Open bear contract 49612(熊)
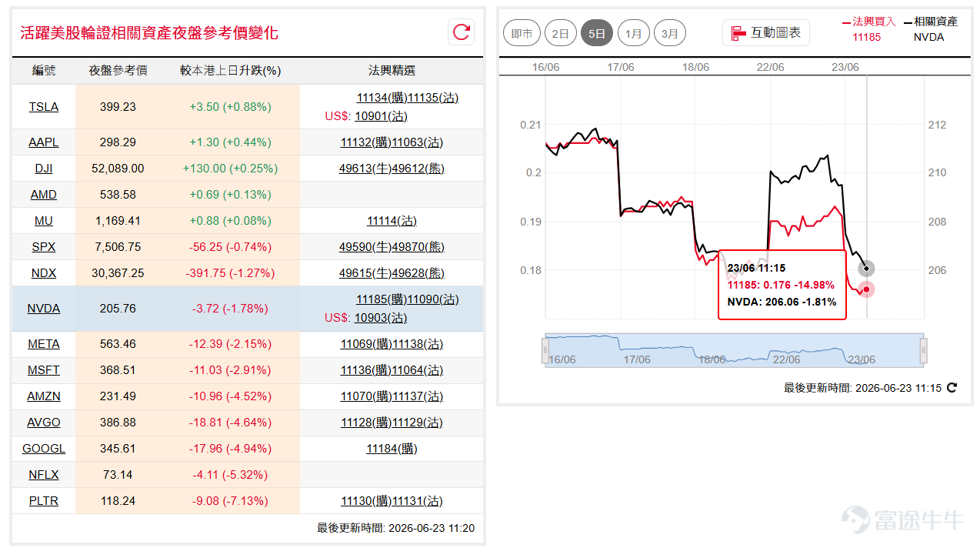 pyautogui.click(x=418, y=169)
